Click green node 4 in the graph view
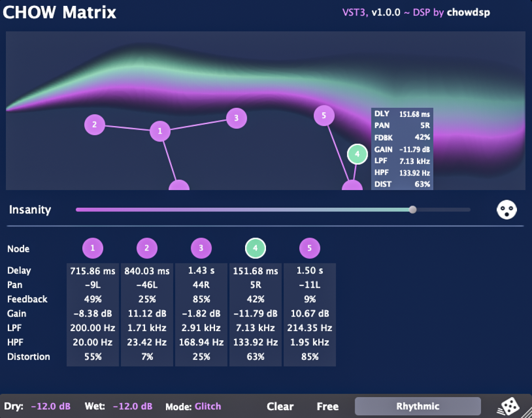Image resolution: width=532 pixels, height=418 pixels. click(x=357, y=154)
